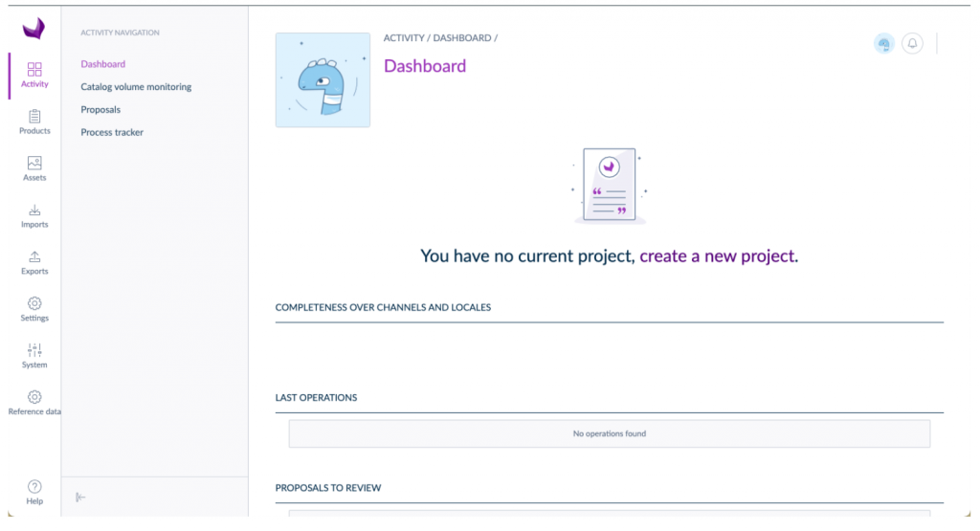
Task: Open the System section
Action: 34,356
